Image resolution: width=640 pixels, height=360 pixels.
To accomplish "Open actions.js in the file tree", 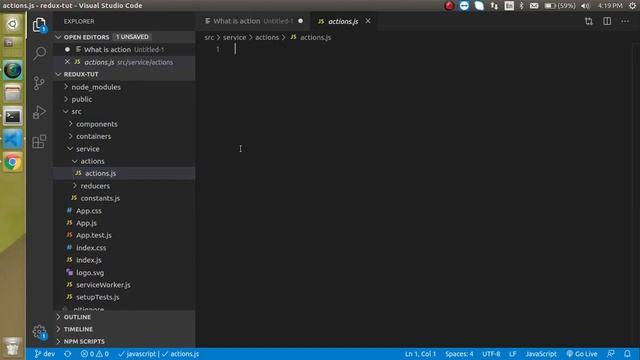I will (x=124, y=173).
